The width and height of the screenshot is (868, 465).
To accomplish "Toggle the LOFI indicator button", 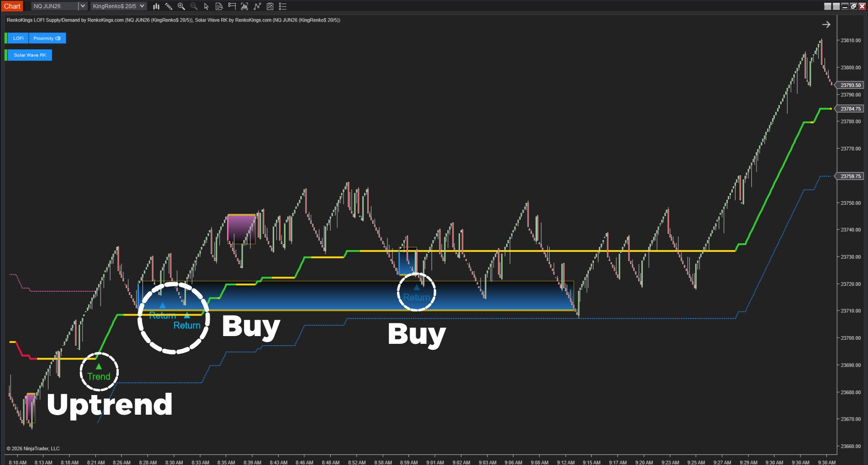I will coord(18,38).
